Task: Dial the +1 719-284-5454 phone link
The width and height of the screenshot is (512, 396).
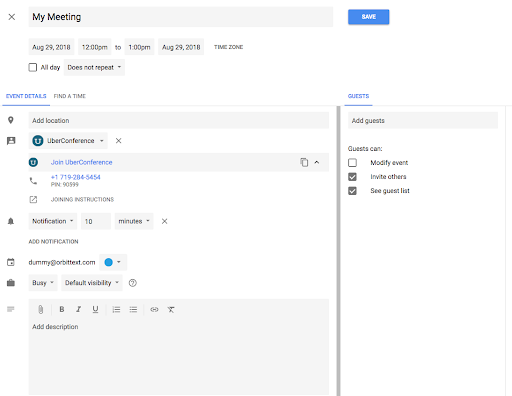Action: point(75,177)
